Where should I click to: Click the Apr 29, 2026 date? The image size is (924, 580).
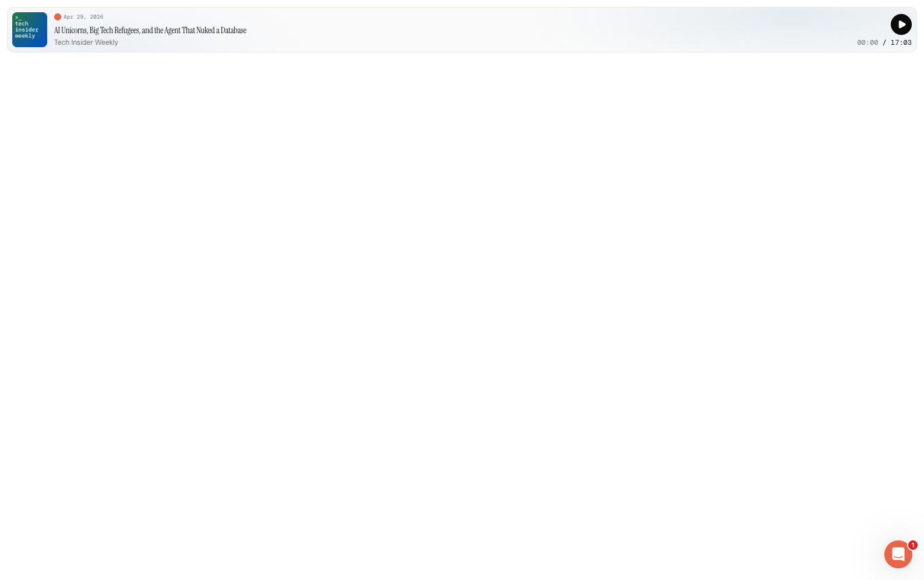83,17
